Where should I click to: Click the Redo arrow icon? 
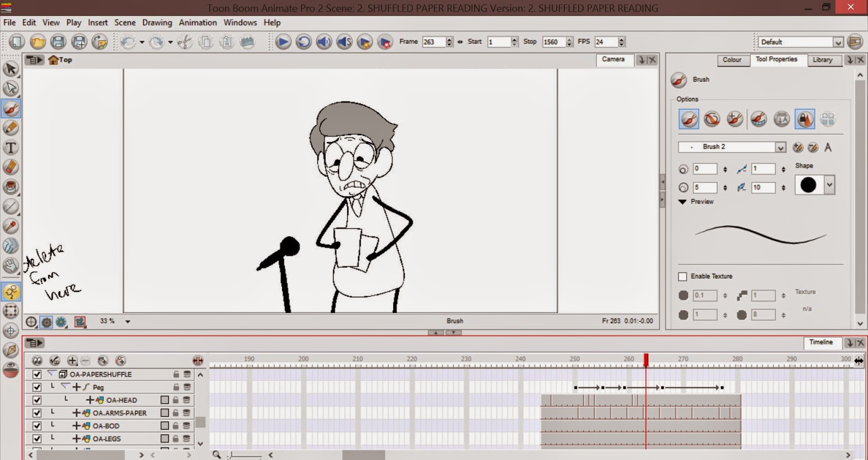pos(157,42)
